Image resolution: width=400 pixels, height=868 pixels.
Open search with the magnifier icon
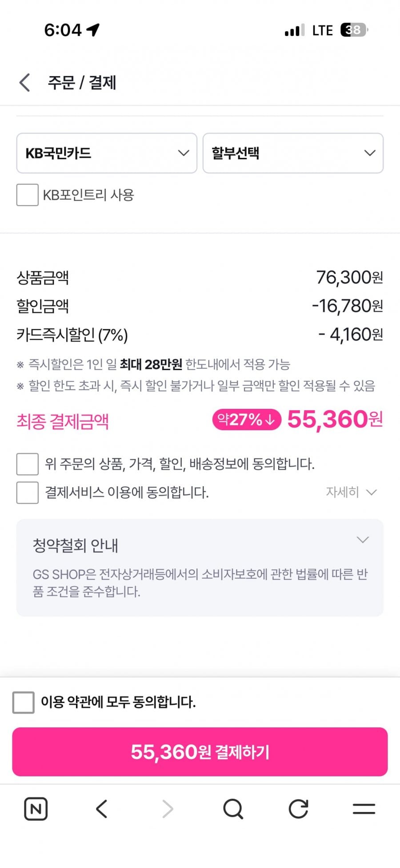233,808
